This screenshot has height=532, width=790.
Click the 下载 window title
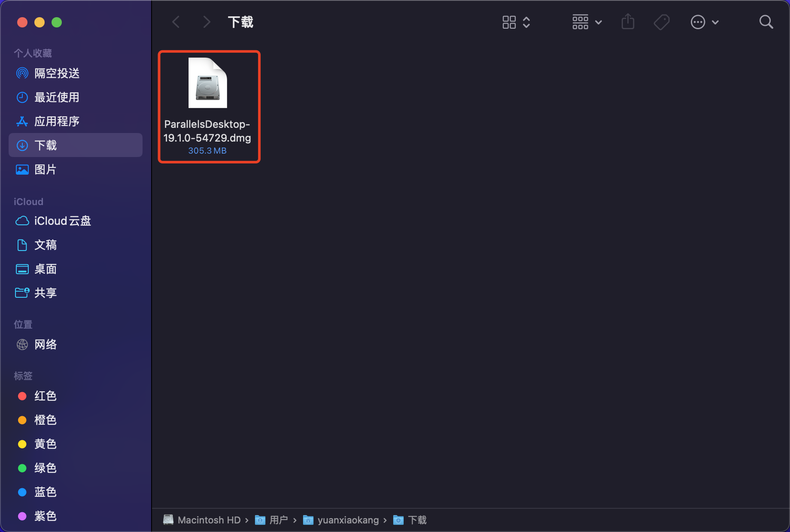pyautogui.click(x=240, y=22)
